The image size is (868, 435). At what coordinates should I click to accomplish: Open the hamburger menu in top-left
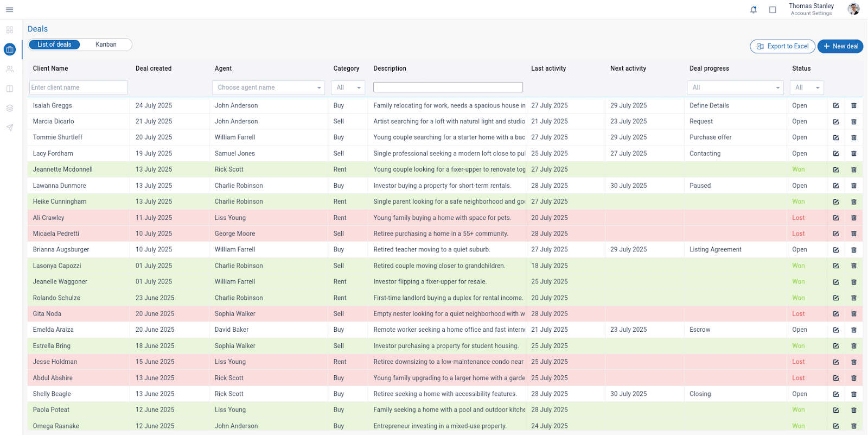pyautogui.click(x=10, y=10)
